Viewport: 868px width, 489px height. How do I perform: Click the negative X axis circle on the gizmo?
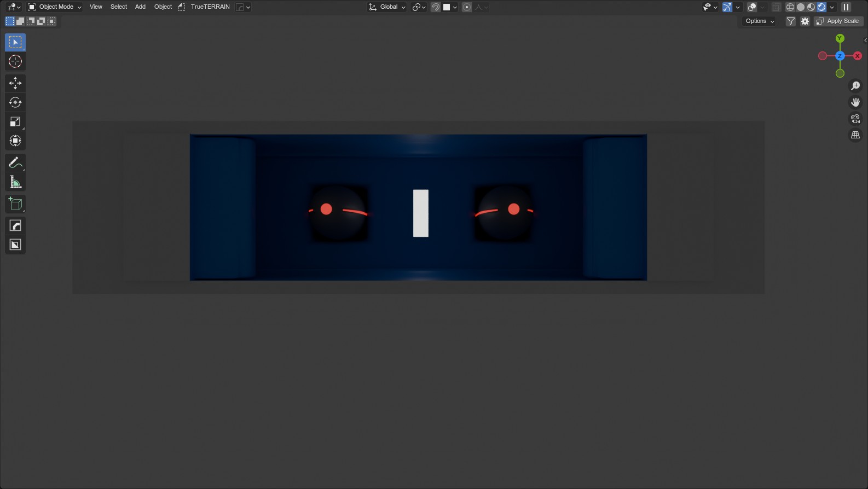pos(823,56)
